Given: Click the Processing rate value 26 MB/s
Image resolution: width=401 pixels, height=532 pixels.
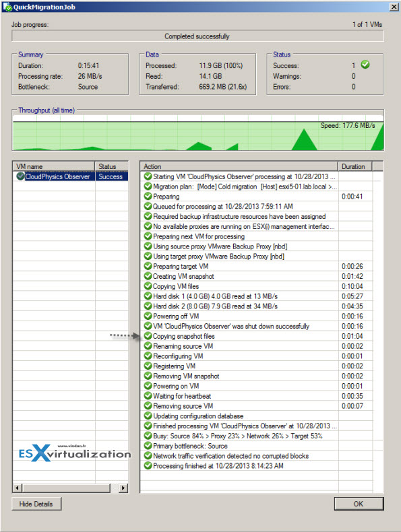Looking at the screenshot, I should pyautogui.click(x=90, y=76).
